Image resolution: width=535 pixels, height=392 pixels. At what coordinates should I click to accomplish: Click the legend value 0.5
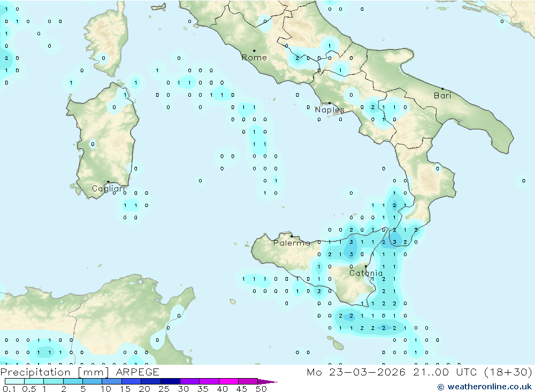[29, 389]
